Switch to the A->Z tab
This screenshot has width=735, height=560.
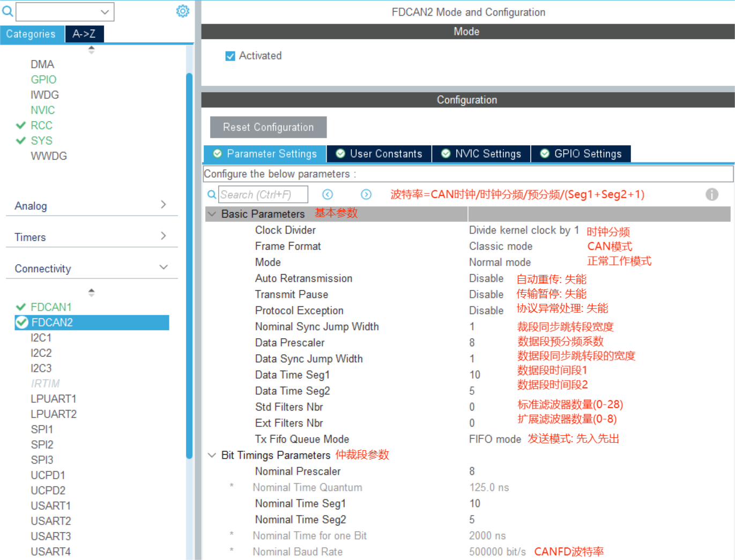(x=84, y=34)
